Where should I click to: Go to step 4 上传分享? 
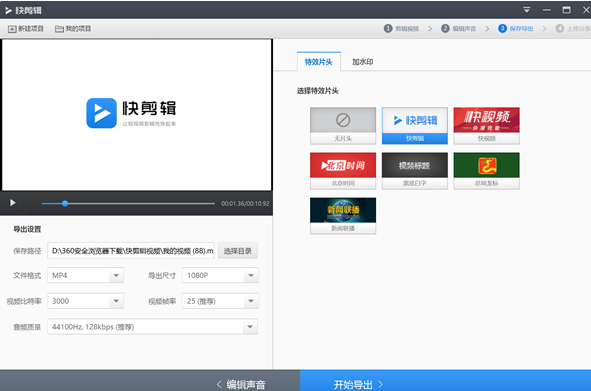pos(573,29)
